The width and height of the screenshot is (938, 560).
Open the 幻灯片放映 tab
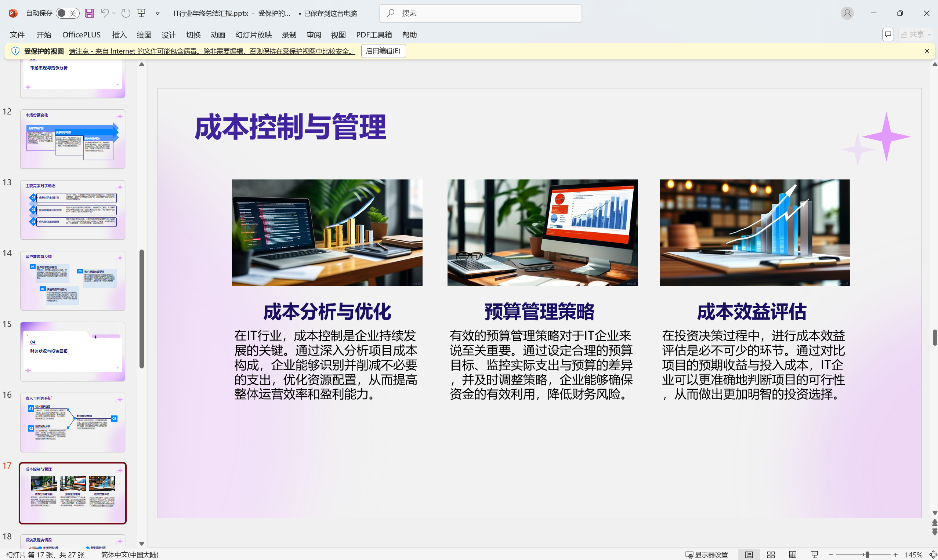(253, 35)
